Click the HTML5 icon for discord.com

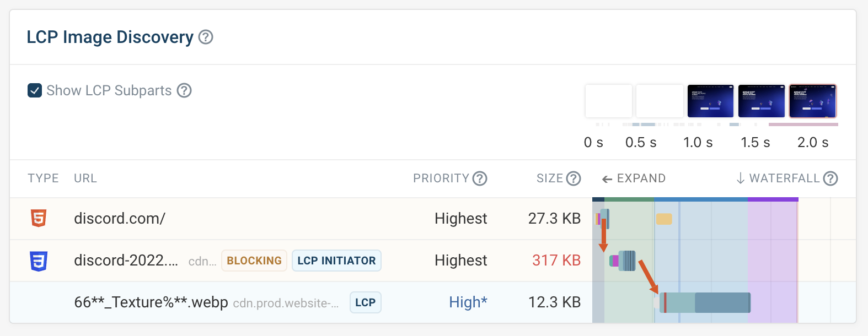click(x=39, y=219)
